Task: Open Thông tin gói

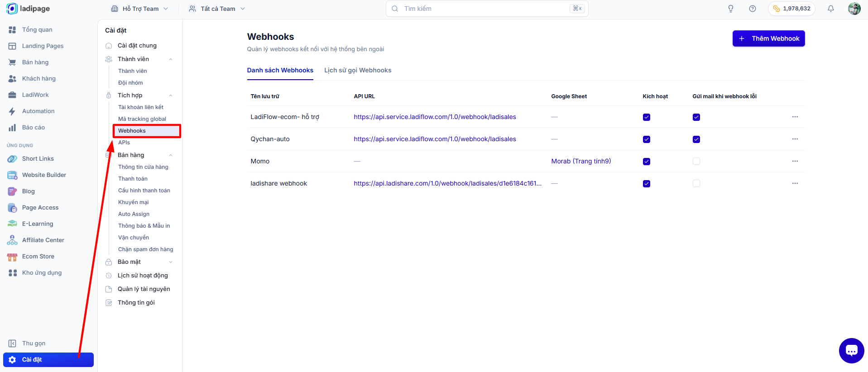Action: coord(136,303)
